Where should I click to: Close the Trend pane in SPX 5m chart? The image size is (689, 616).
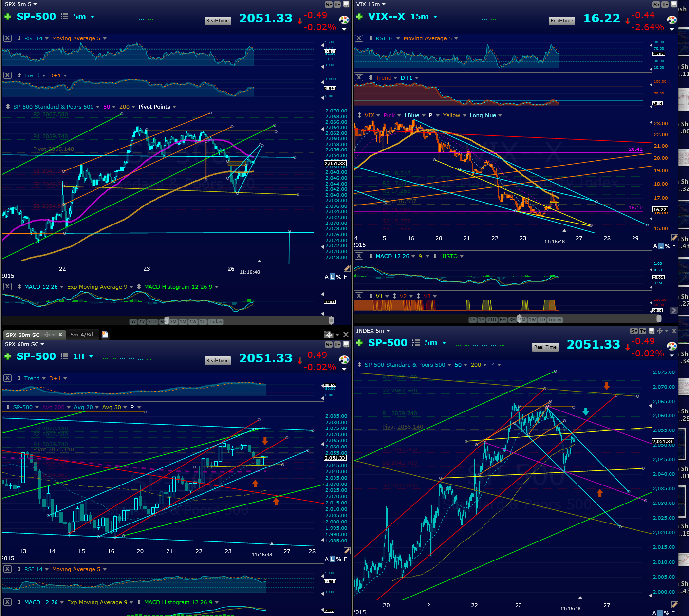(7, 75)
